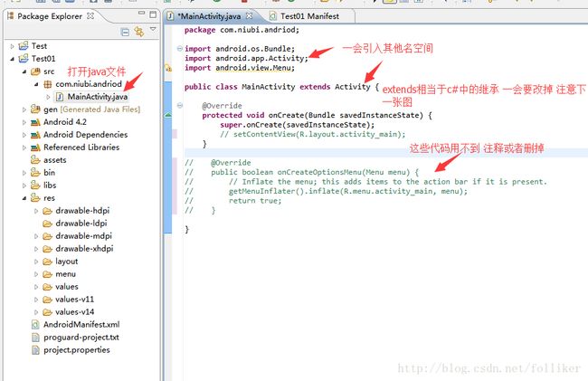The image size is (588, 381).
Task: Click the AndroidManifest.xml file icon
Action: tap(35, 324)
